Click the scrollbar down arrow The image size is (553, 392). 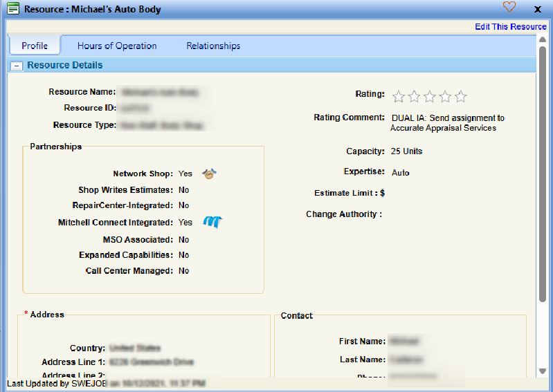click(x=542, y=371)
